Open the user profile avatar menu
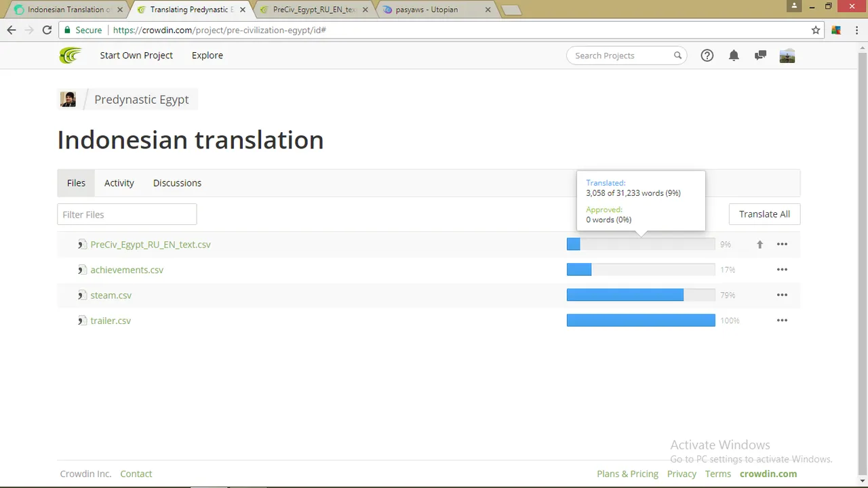This screenshot has width=868, height=488. click(x=787, y=56)
